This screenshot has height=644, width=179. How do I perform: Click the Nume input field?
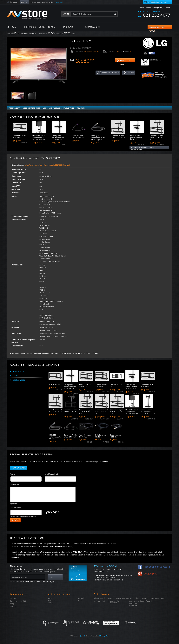point(26,479)
